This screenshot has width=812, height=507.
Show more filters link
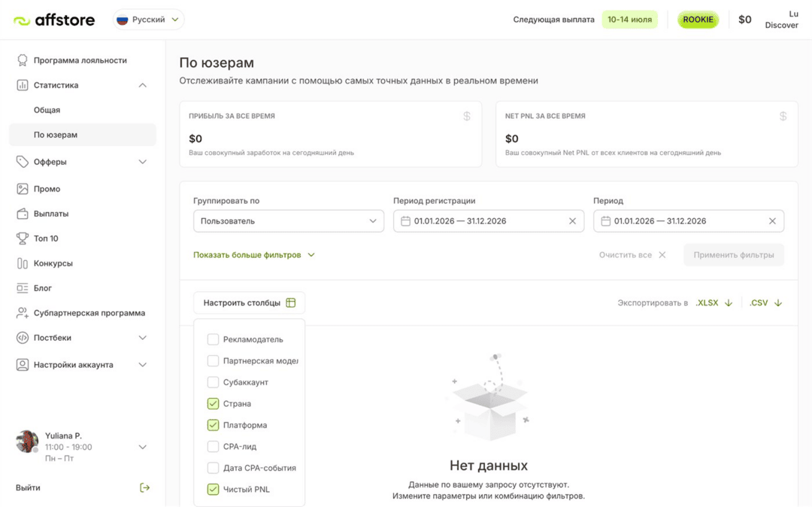click(254, 255)
